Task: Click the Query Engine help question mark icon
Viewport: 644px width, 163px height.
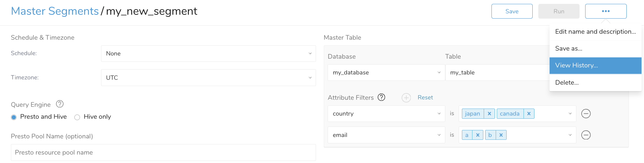Action: click(60, 104)
